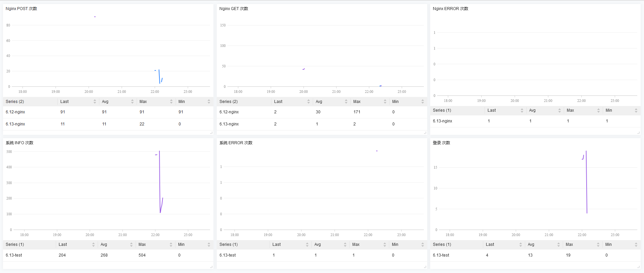Sort Nginx GET table by Max column icon
The height and width of the screenshot is (273, 644).
(x=385, y=102)
